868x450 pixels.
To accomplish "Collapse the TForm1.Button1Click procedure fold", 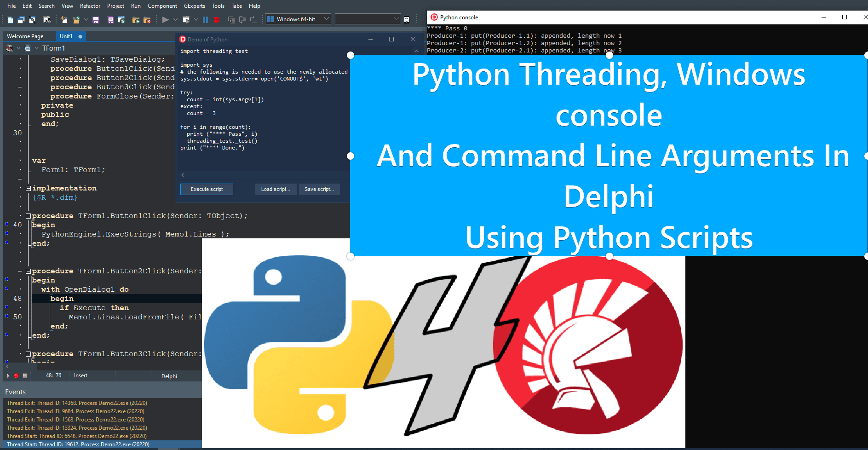I will coord(28,216).
